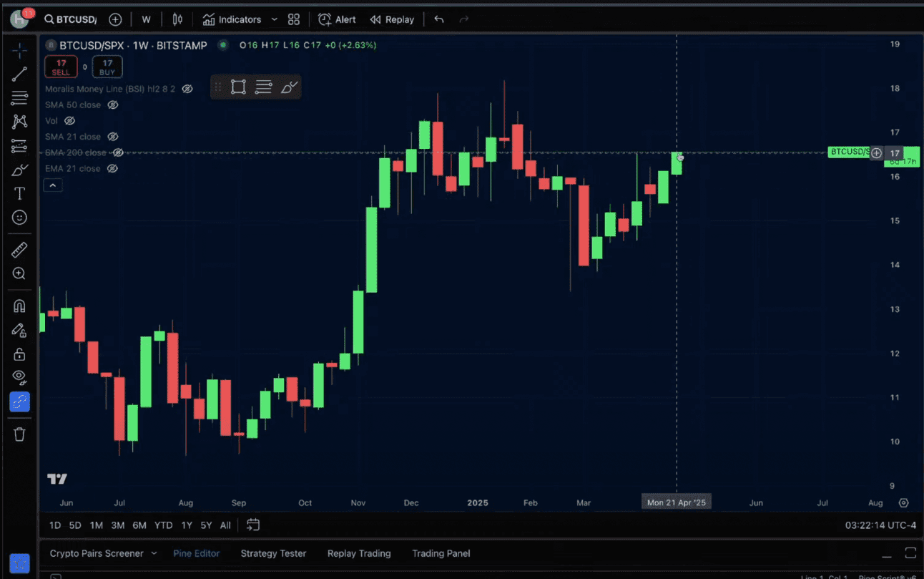The height and width of the screenshot is (579, 924).
Task: Open the Fibonacci and Gann tools
Action: (x=19, y=97)
